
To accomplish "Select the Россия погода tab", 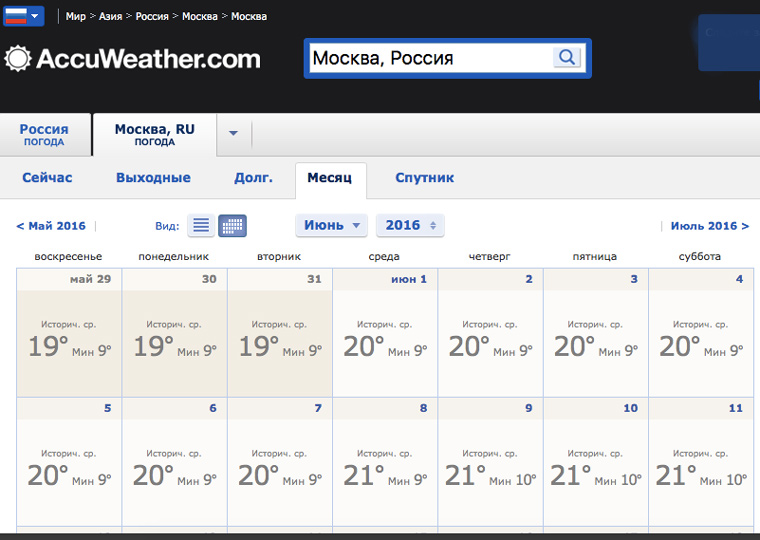I will (44, 134).
